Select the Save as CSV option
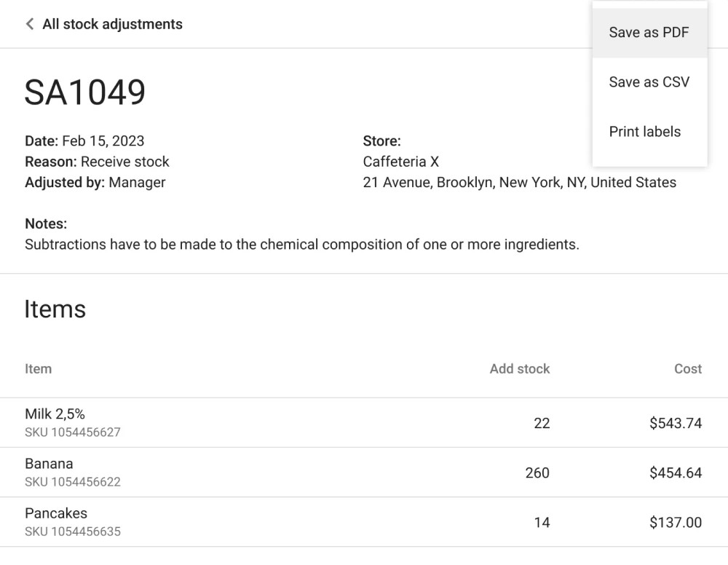The height and width of the screenshot is (565, 728). 649,82
